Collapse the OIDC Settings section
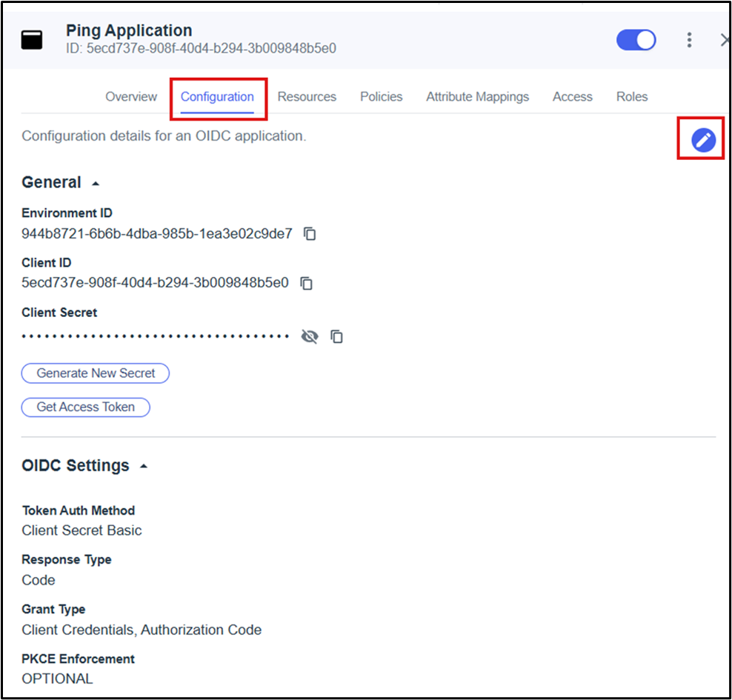732x700 pixels. (x=144, y=466)
